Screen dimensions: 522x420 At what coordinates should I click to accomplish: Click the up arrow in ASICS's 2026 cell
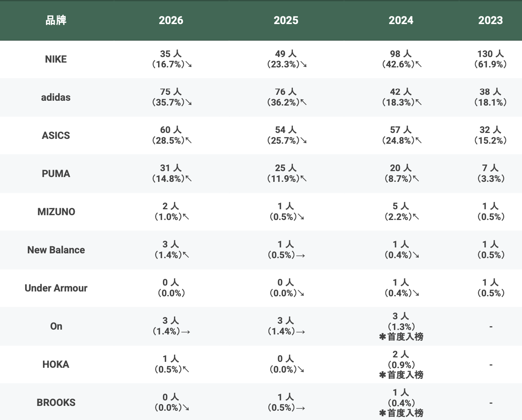click(x=189, y=141)
